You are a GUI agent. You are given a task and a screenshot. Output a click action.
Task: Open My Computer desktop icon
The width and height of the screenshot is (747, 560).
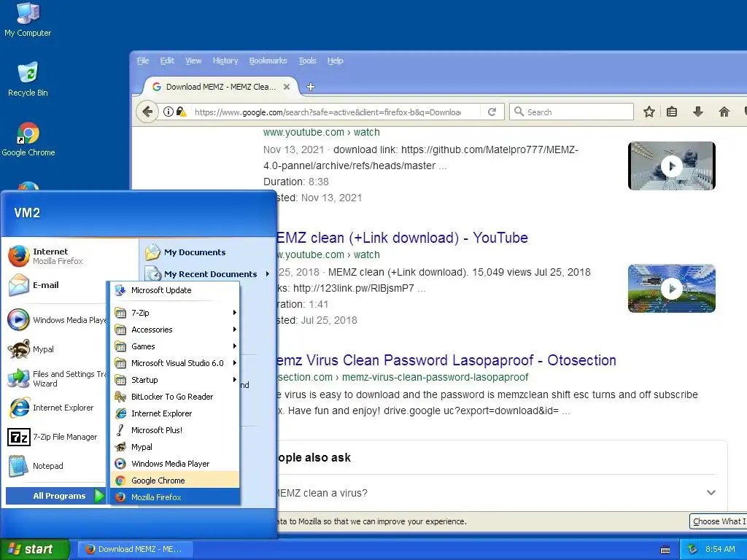pos(28,19)
